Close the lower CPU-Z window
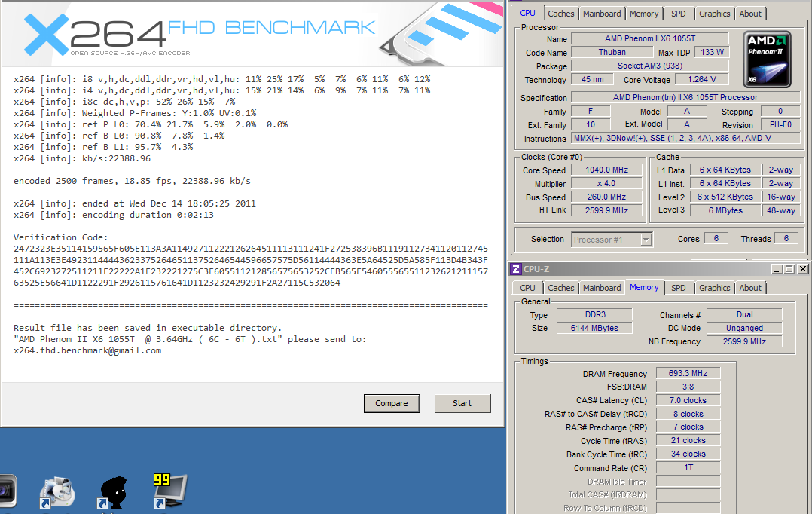Image resolution: width=812 pixels, height=514 pixels. point(802,269)
